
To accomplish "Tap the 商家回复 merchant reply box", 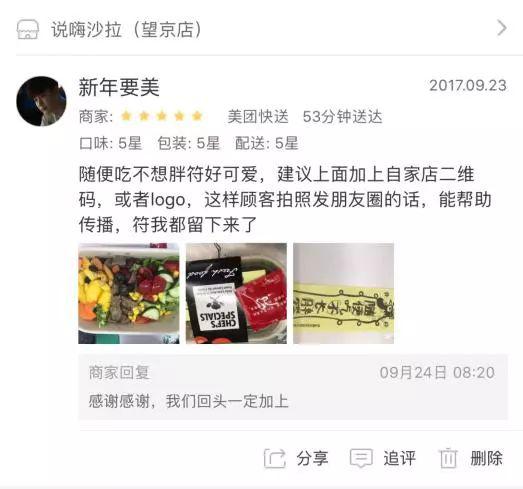I will [x=293, y=387].
